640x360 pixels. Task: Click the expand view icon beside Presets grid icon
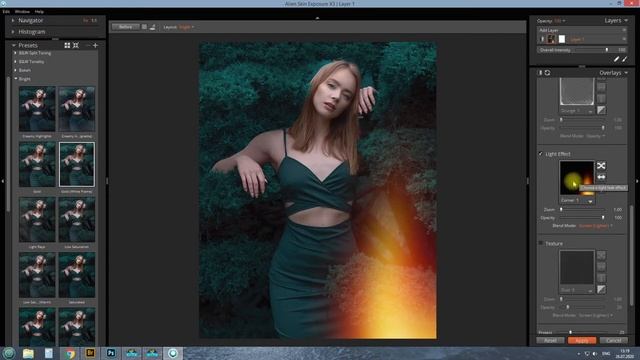click(x=76, y=45)
